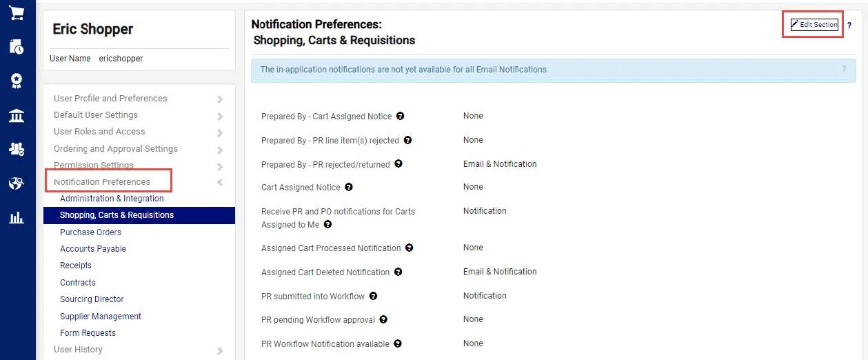Screen dimensions: 868x360
Task: Click Assigned Cart Deleted Notification label
Action: [x=325, y=272]
